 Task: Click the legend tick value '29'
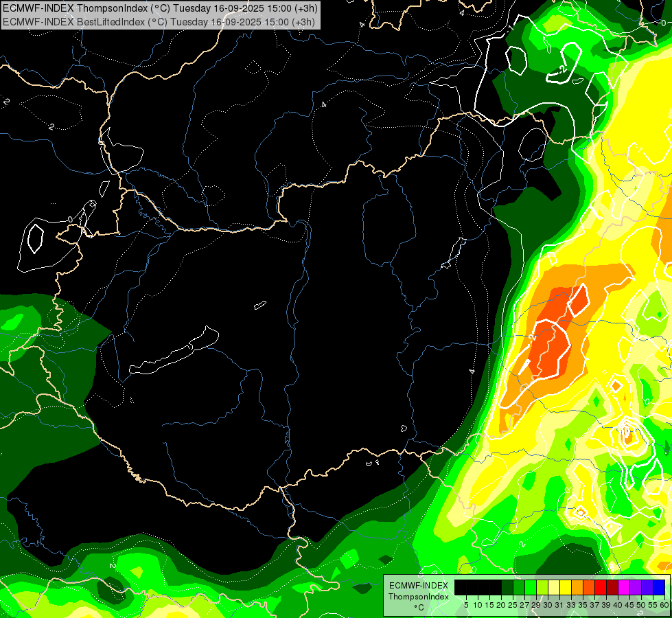pyautogui.click(x=537, y=605)
